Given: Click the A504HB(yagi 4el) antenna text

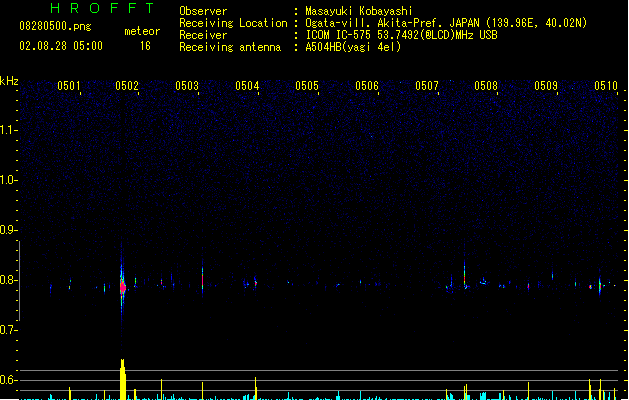Looking at the screenshot, I should pyautogui.click(x=353, y=47).
